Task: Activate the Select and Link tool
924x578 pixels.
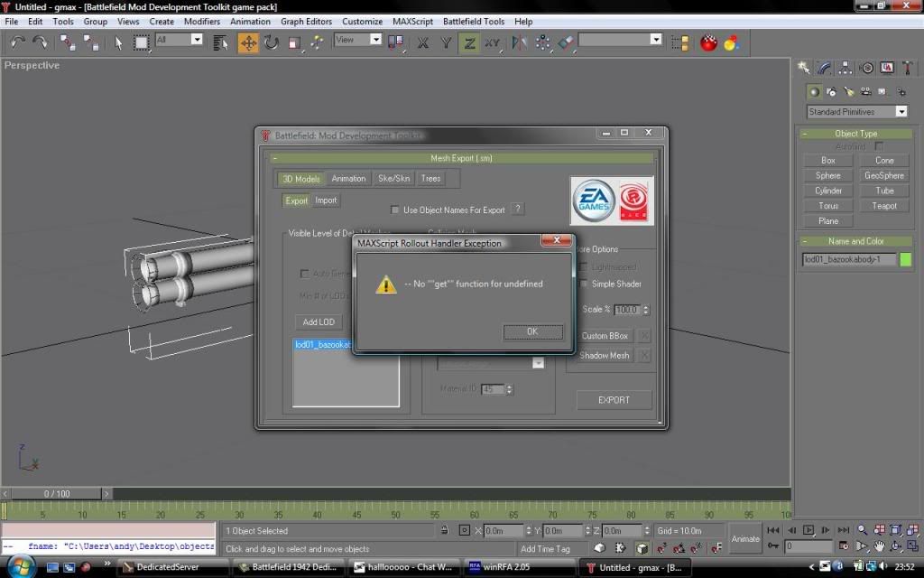Action: (67, 42)
